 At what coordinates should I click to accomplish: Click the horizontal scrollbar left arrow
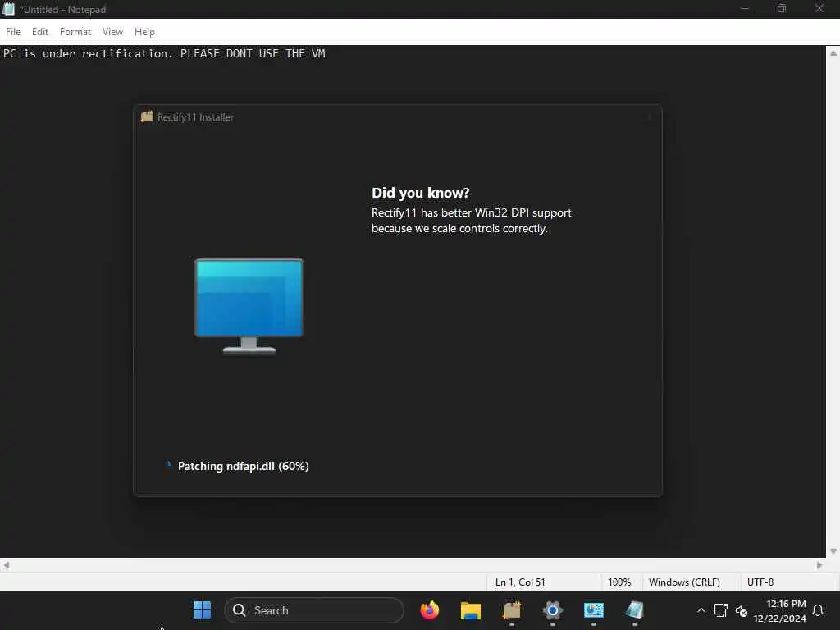[6, 565]
